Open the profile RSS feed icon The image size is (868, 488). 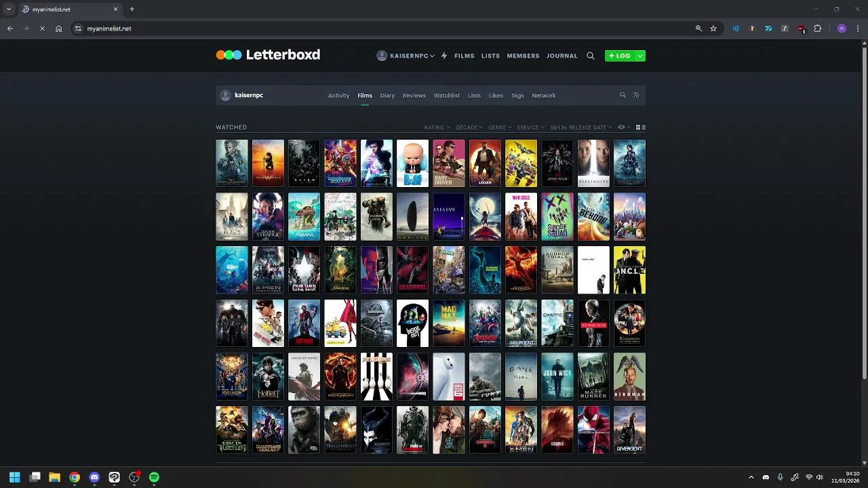pos(636,95)
